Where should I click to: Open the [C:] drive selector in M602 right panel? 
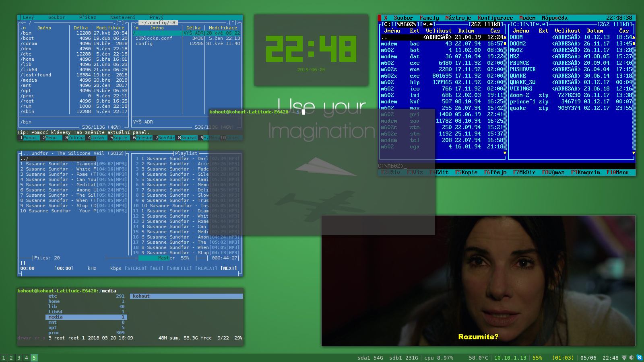516,24
